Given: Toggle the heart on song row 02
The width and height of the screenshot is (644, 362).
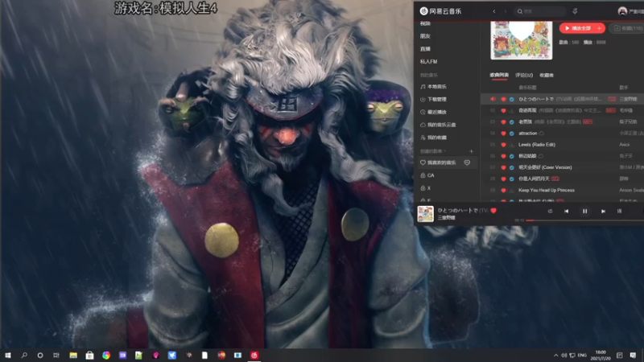Looking at the screenshot, I should 504,110.
